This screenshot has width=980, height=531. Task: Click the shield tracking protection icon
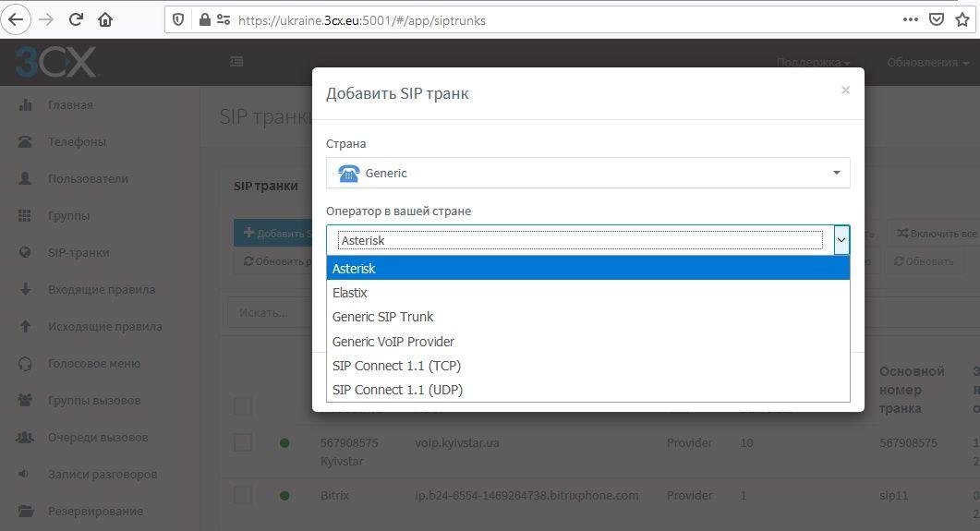point(179,20)
